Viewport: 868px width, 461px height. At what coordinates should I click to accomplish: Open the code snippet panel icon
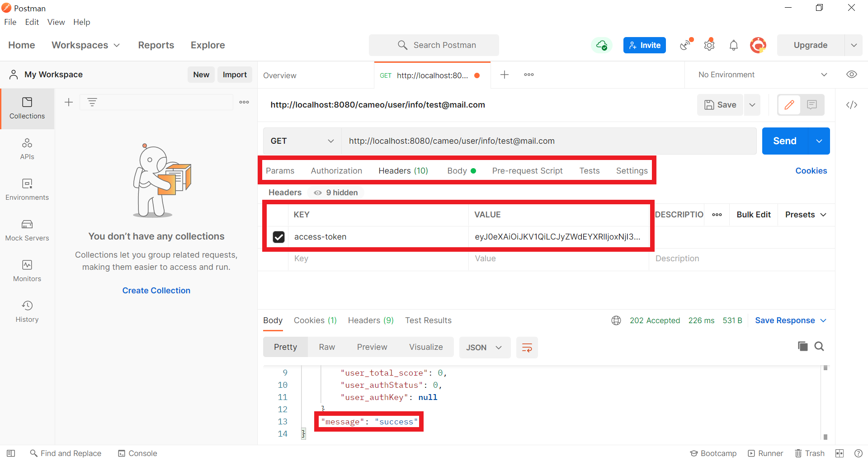(852, 105)
